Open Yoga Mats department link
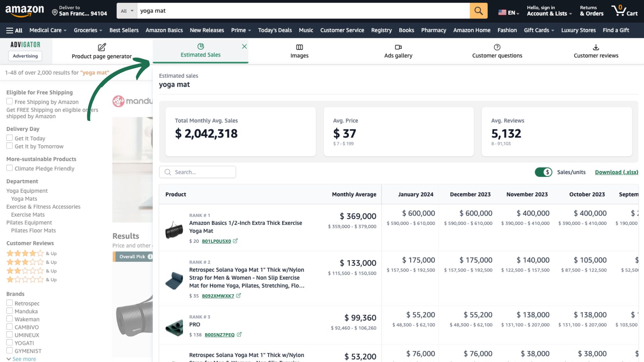The image size is (644, 362). click(24, 198)
